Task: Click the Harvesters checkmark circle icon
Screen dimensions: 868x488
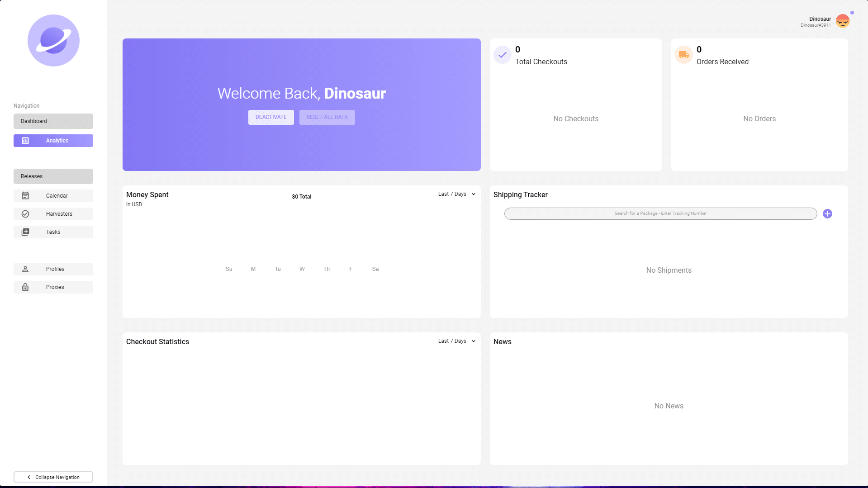Action: 25,214
